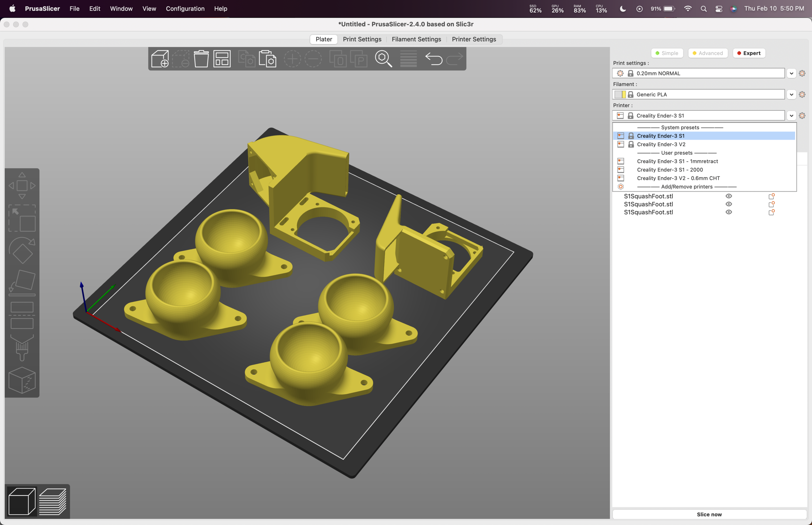Select the Scale gizmo tool

click(22, 218)
